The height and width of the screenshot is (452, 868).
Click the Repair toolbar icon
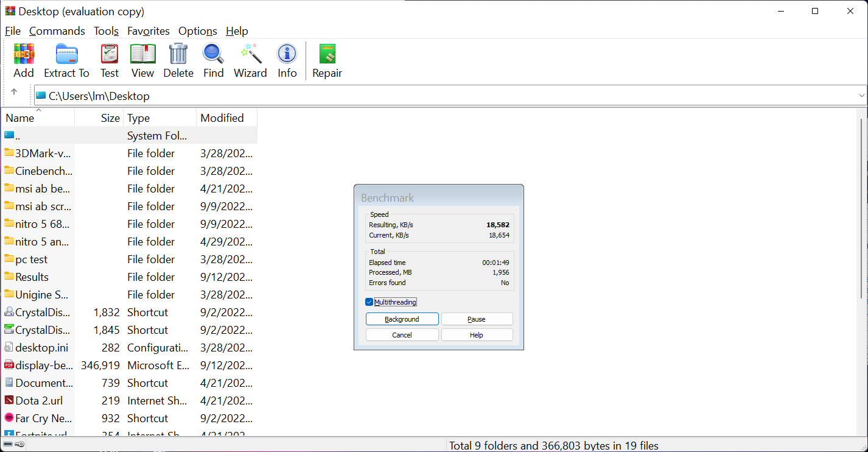pos(327,54)
